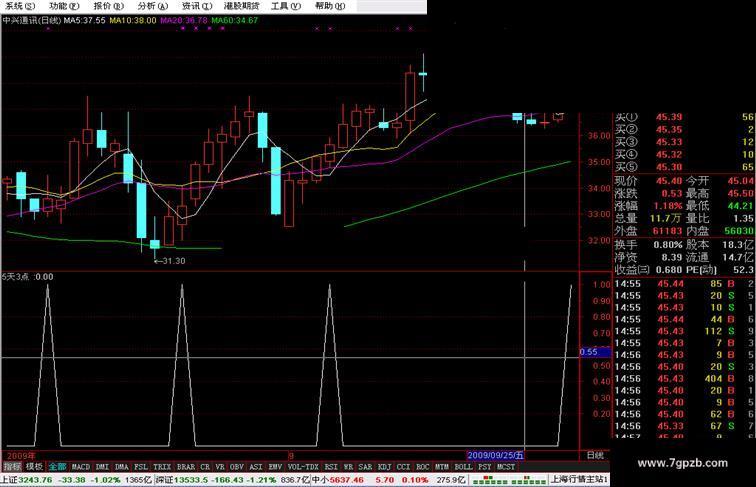Click the 上海行情主站 server status
The image size is (756, 487).
pos(579,479)
